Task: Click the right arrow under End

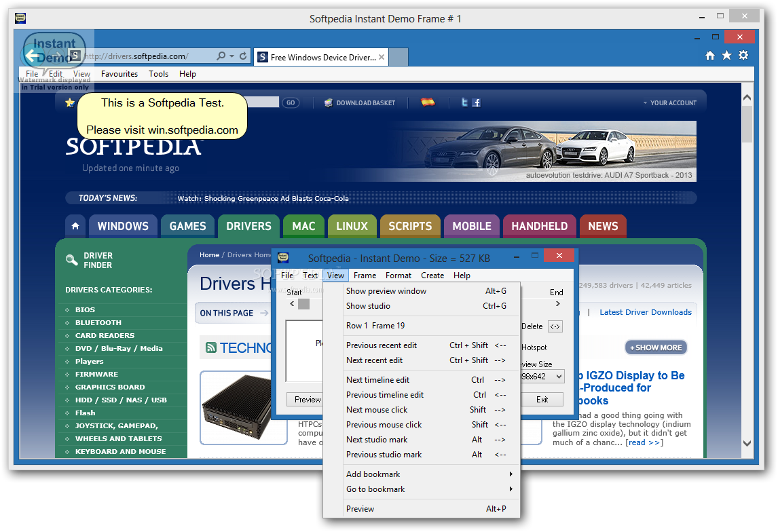Action: coord(557,303)
